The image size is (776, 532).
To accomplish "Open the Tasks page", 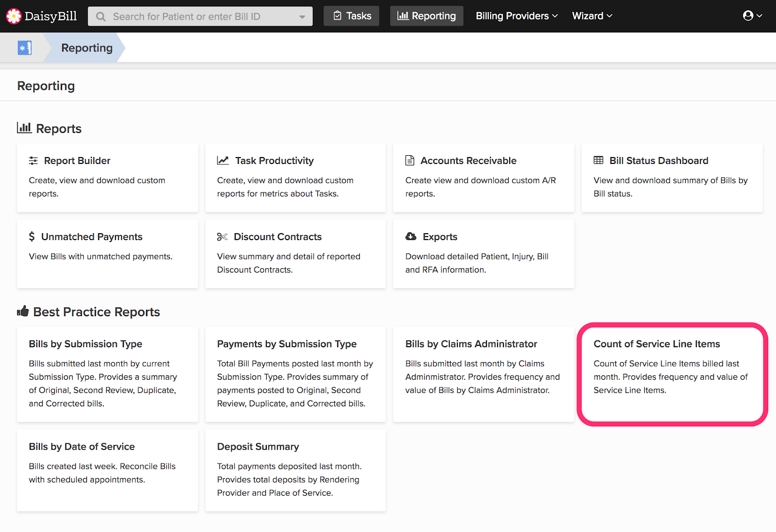I will 352,16.
